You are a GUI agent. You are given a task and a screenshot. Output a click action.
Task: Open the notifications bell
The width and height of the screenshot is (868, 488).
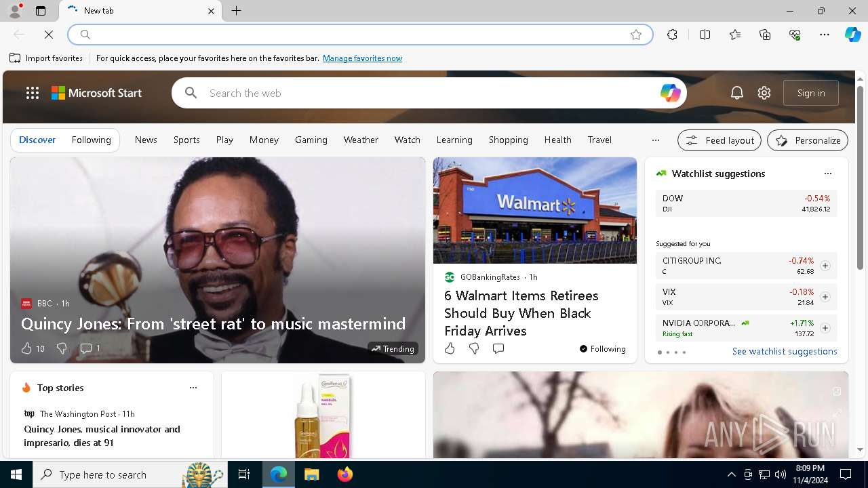coord(737,93)
